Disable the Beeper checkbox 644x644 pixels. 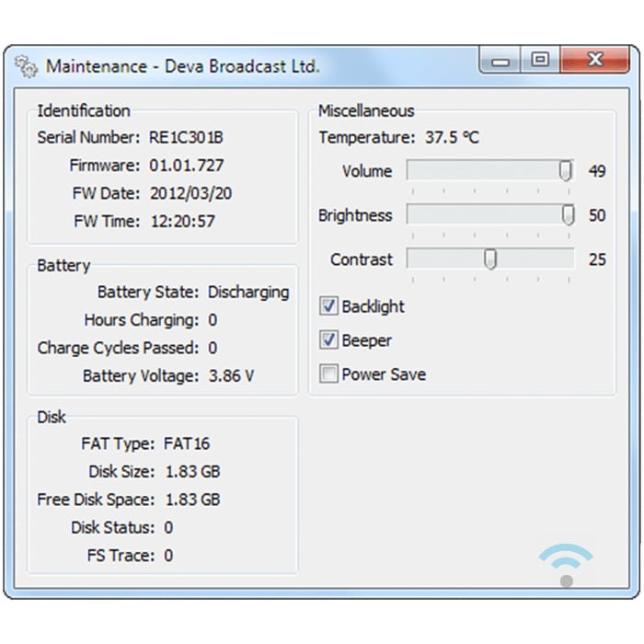[328, 339]
